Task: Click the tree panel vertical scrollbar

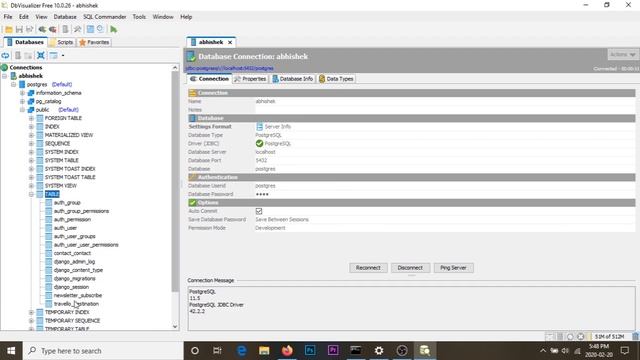Action: 175,182
